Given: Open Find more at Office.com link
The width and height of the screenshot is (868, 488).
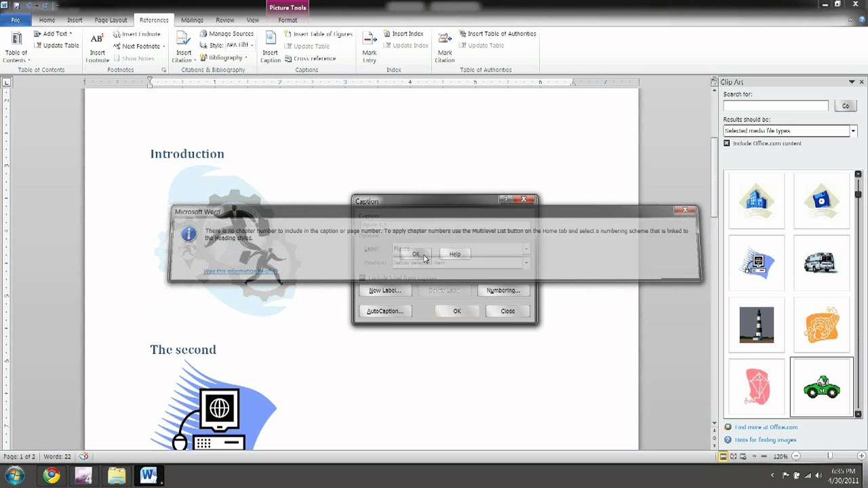Looking at the screenshot, I should coord(766,427).
